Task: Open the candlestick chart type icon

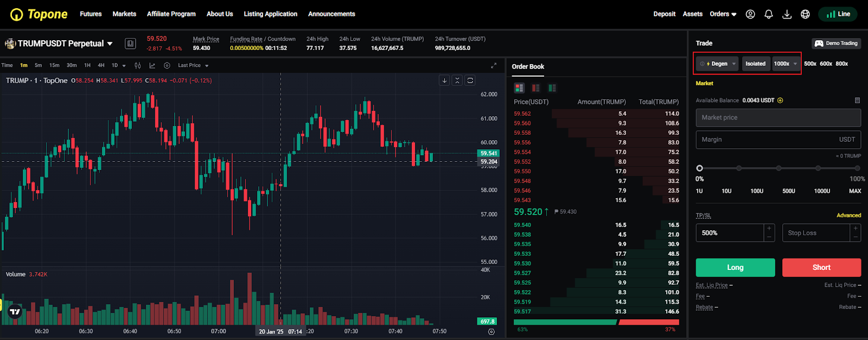Action: 138,65
